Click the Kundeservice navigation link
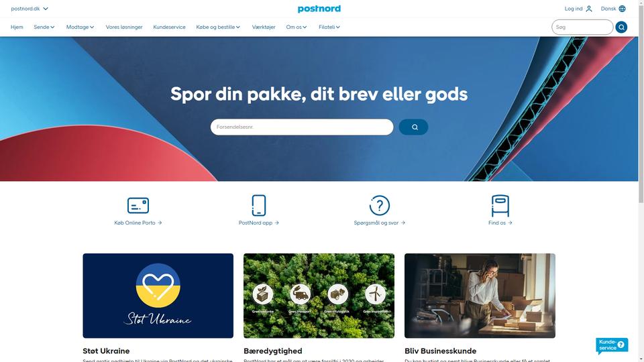This screenshot has height=362, width=644. tap(169, 27)
